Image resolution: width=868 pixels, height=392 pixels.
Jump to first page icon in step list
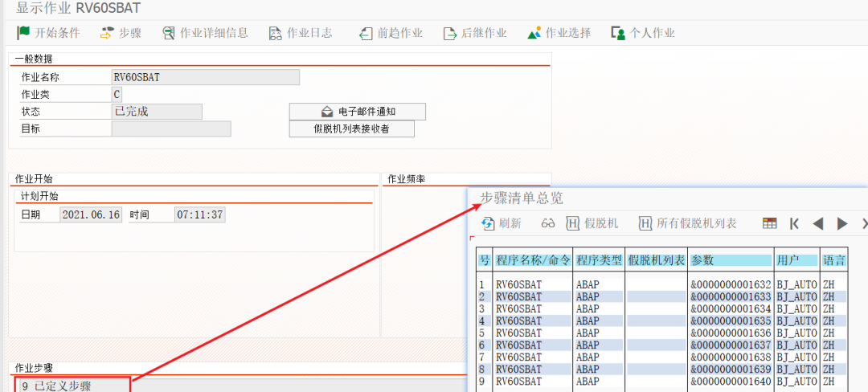click(794, 223)
